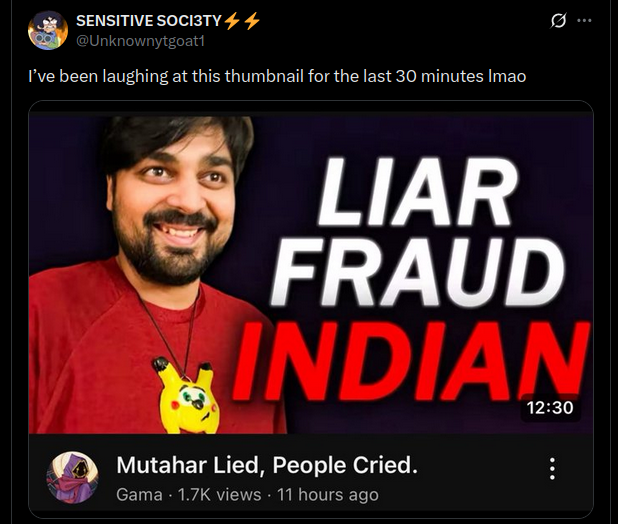618x524 pixels.
Task: Click the white LIAR text in the thumbnail
Action: pos(418,191)
